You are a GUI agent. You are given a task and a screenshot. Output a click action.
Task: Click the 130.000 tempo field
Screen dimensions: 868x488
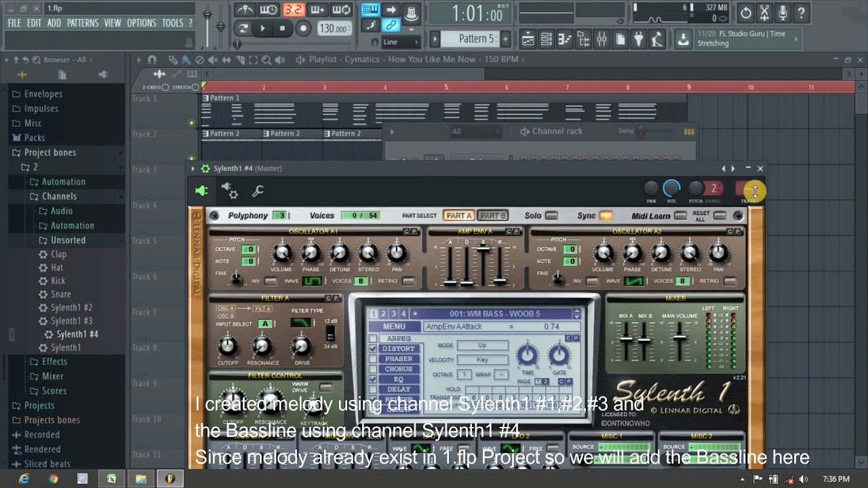334,29
